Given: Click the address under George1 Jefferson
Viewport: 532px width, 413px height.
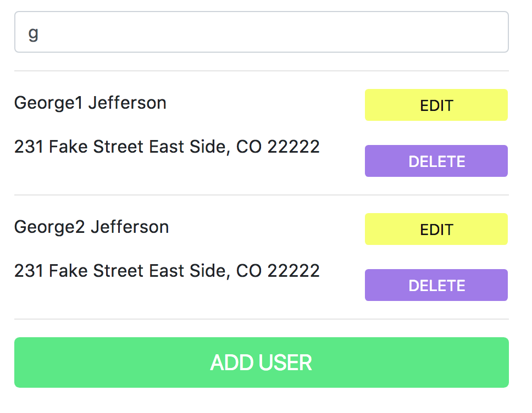Looking at the screenshot, I should [167, 147].
